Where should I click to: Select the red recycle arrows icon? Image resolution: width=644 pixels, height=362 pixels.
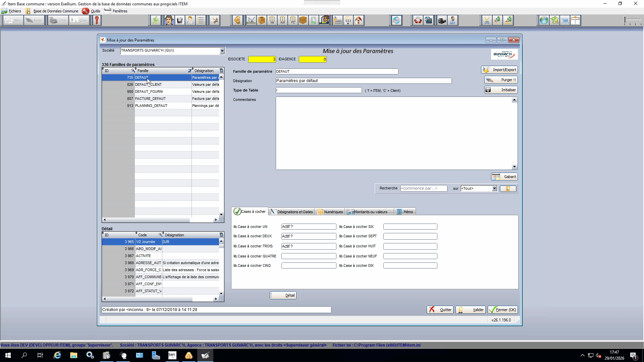[418, 20]
